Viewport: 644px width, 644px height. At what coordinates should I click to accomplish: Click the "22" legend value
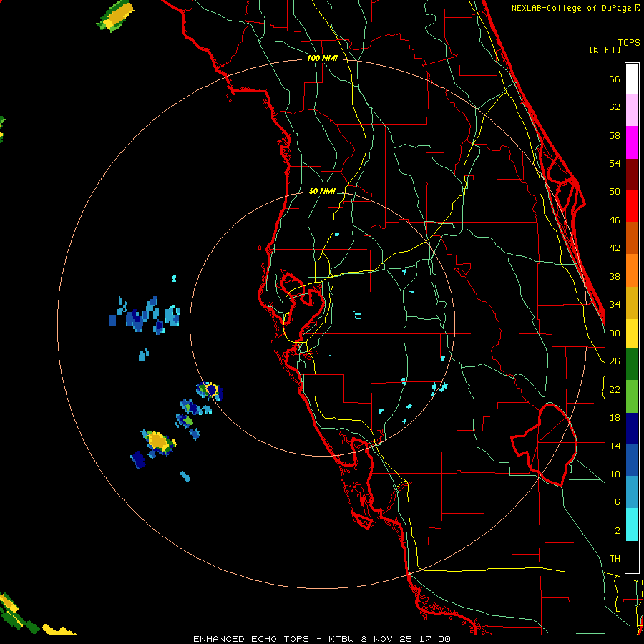pos(615,390)
